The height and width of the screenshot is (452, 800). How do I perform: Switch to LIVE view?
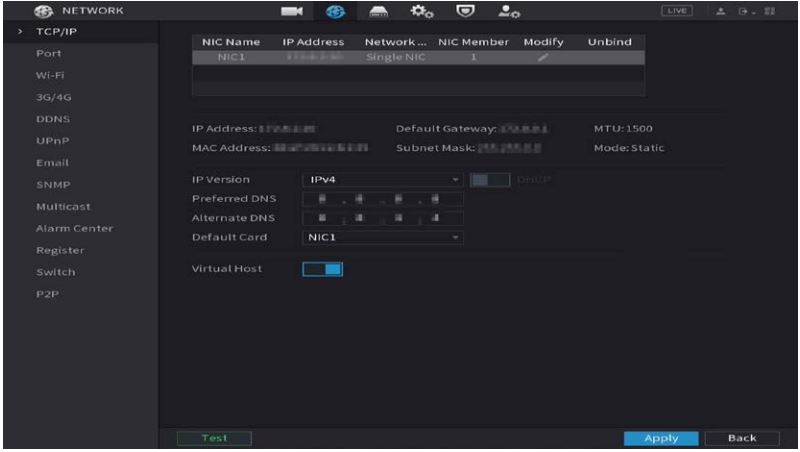click(677, 11)
